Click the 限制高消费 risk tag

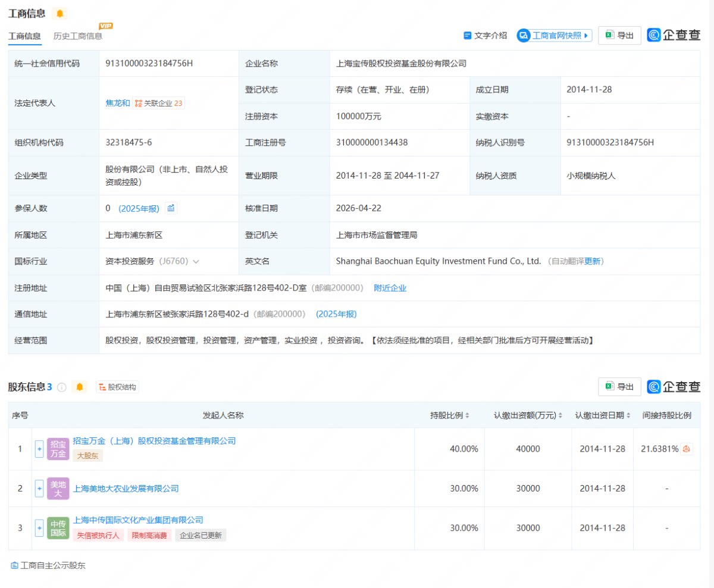point(149,535)
